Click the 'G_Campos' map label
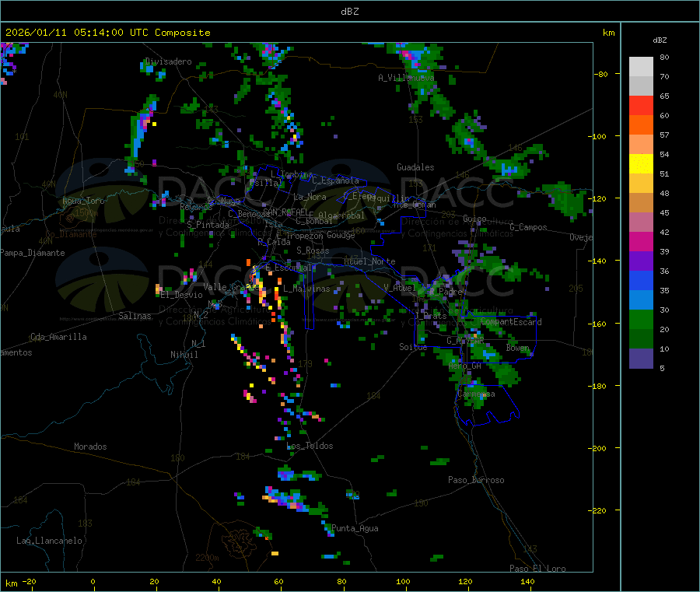The image size is (700, 592). (x=529, y=227)
